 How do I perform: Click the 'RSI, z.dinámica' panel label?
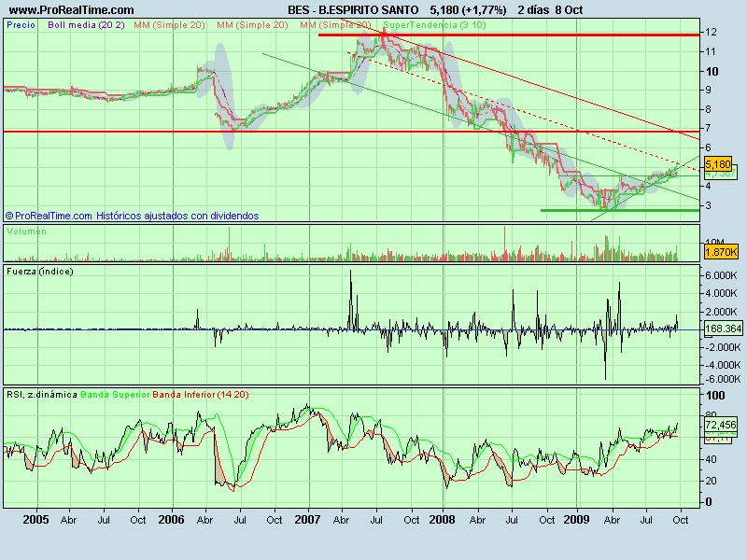tap(42, 394)
